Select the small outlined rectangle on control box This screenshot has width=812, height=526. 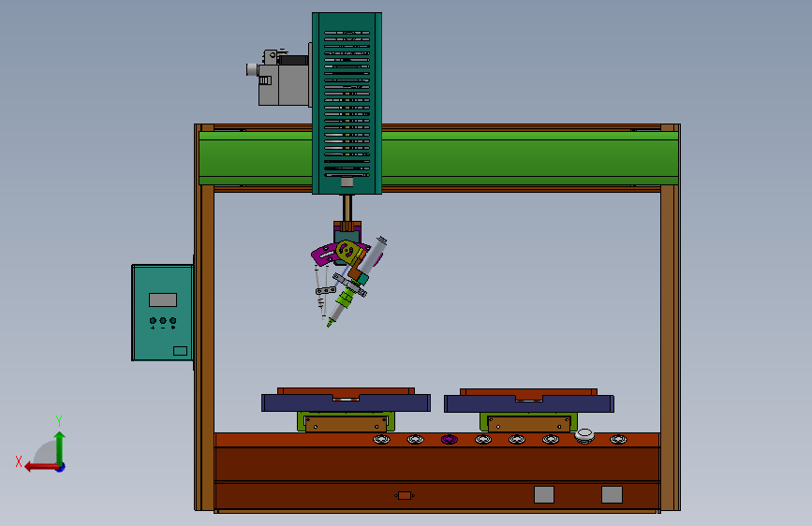pos(180,351)
